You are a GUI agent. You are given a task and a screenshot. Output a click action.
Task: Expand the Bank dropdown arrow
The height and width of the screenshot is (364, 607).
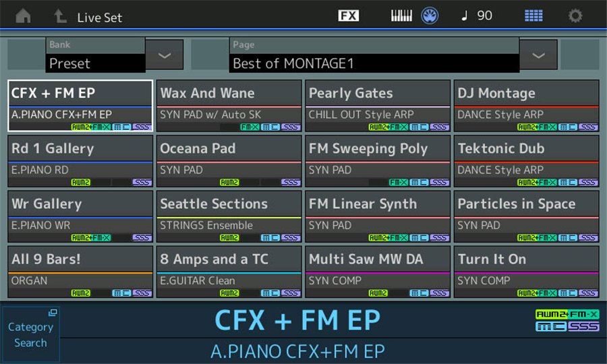pyautogui.click(x=165, y=55)
